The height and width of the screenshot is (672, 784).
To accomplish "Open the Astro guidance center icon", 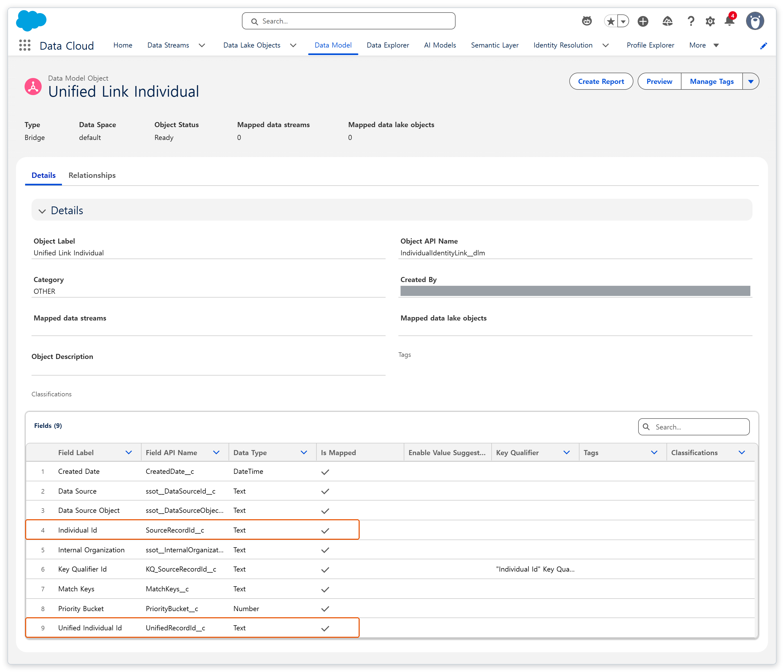I will click(586, 21).
